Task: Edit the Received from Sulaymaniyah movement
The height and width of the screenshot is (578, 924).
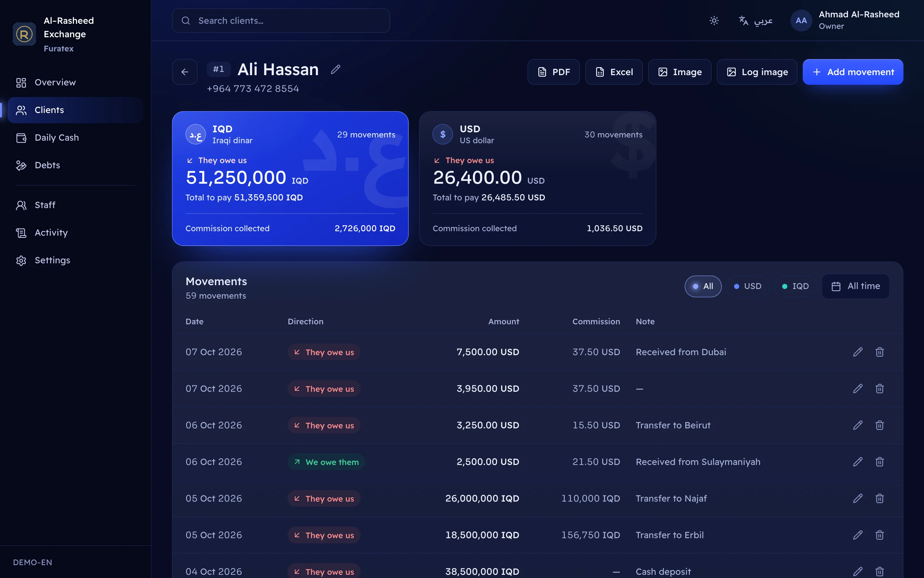Action: coord(858,462)
